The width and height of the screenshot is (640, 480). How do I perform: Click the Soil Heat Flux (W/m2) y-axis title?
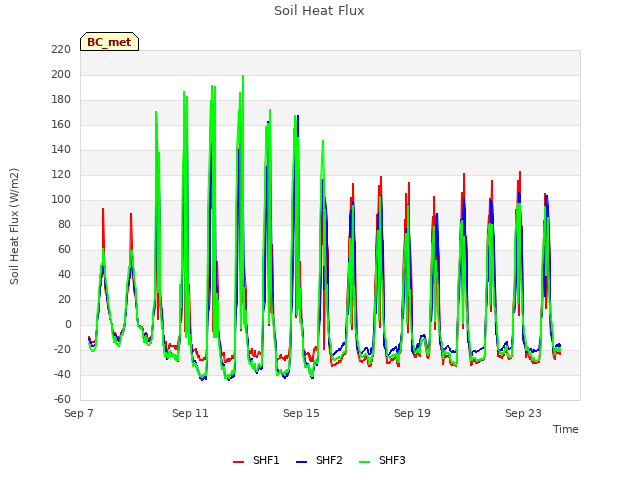(x=14, y=227)
